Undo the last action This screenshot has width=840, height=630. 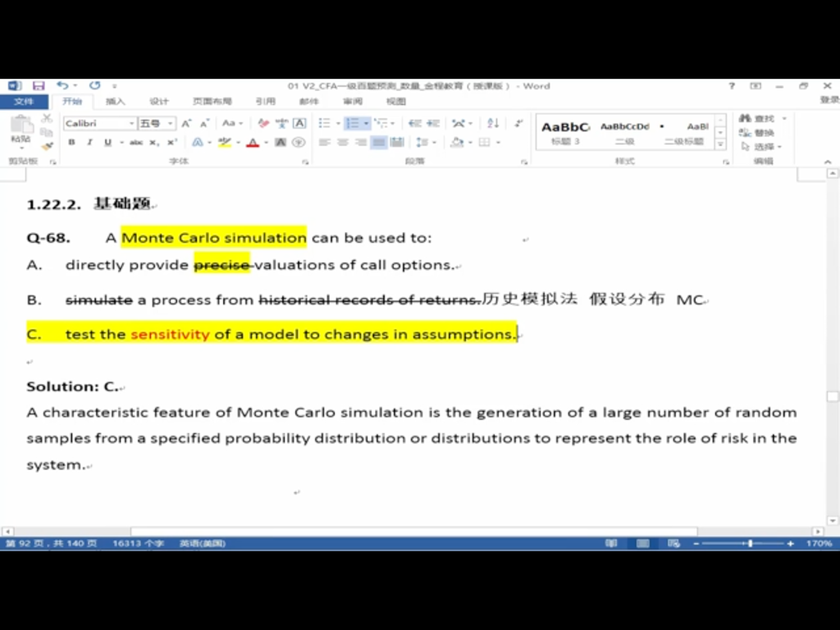(62, 85)
